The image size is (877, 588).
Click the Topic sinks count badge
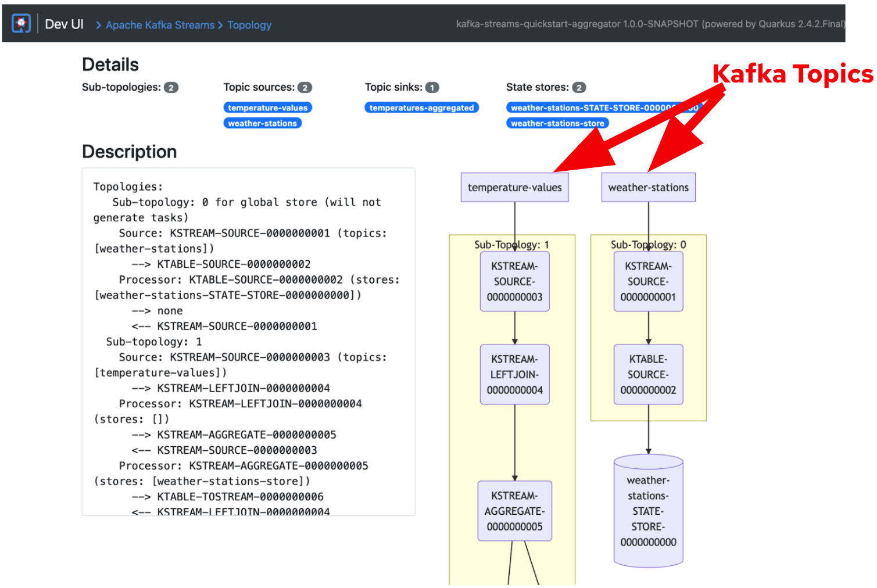point(432,88)
